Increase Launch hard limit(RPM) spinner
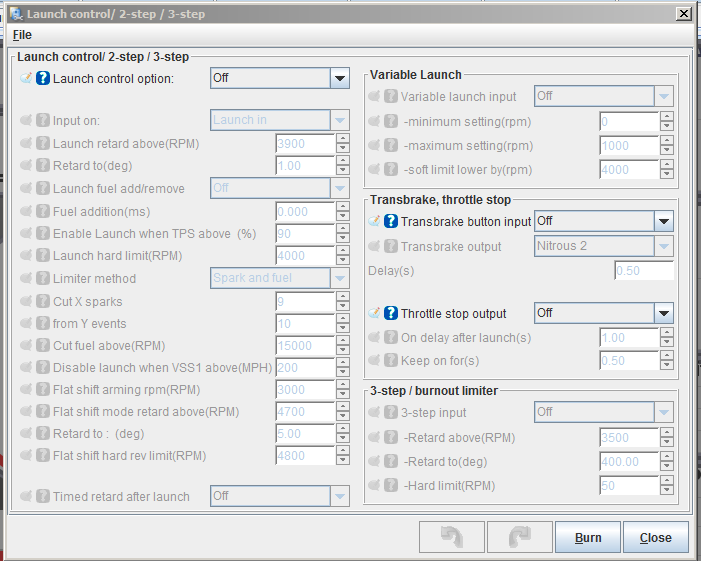 pos(343,250)
